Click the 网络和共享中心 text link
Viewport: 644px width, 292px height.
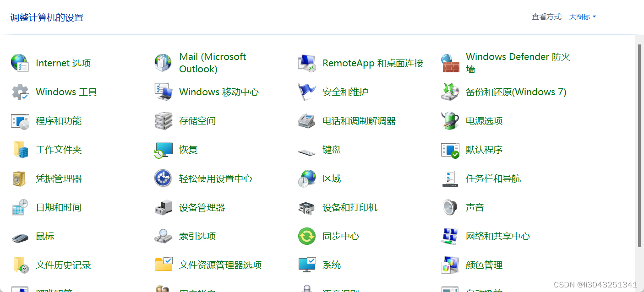coord(498,236)
